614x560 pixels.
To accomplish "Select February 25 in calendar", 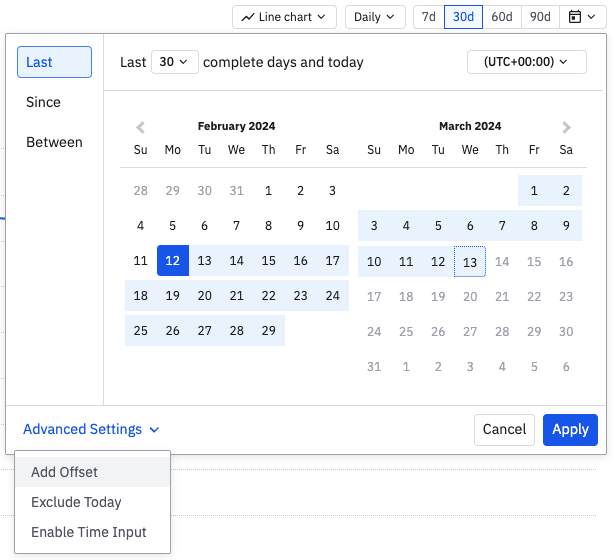I will coord(141,331).
